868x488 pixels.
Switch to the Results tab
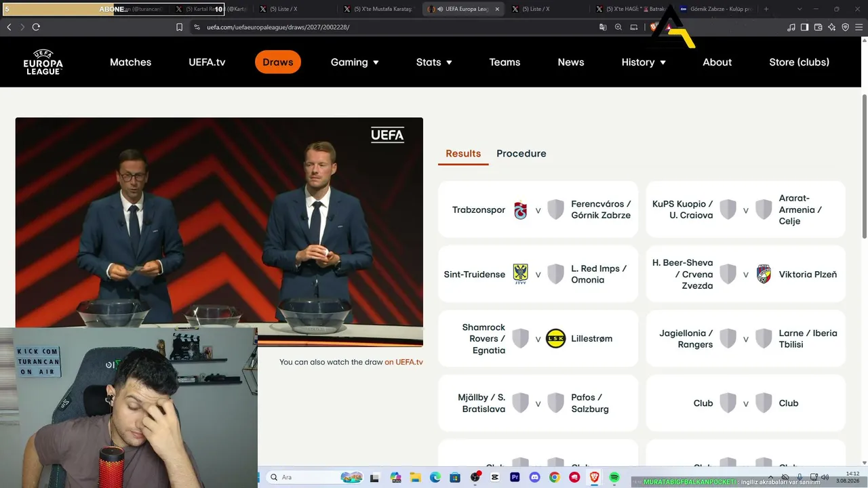point(463,154)
